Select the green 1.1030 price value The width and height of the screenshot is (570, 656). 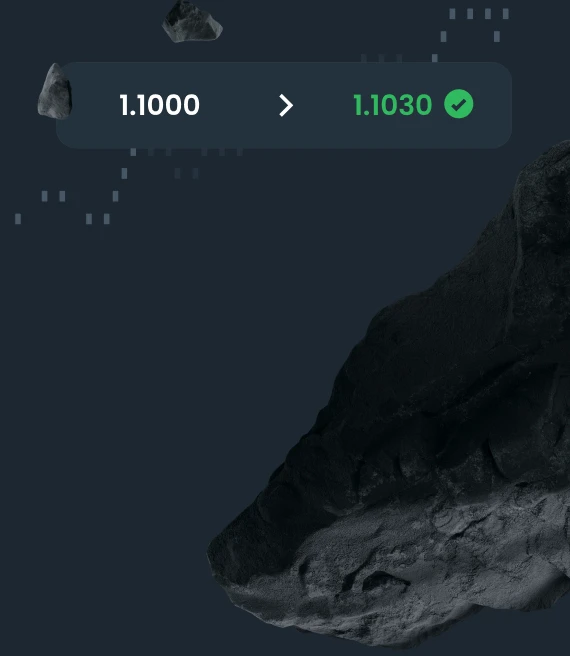(393, 105)
